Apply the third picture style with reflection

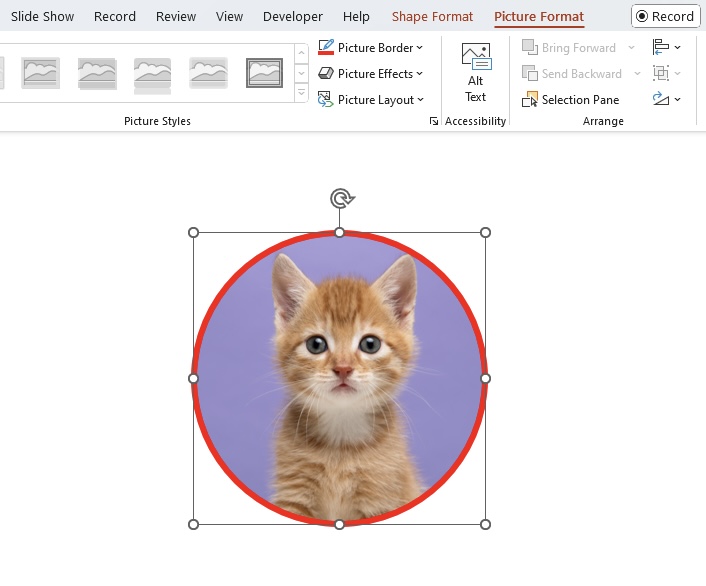(153, 75)
